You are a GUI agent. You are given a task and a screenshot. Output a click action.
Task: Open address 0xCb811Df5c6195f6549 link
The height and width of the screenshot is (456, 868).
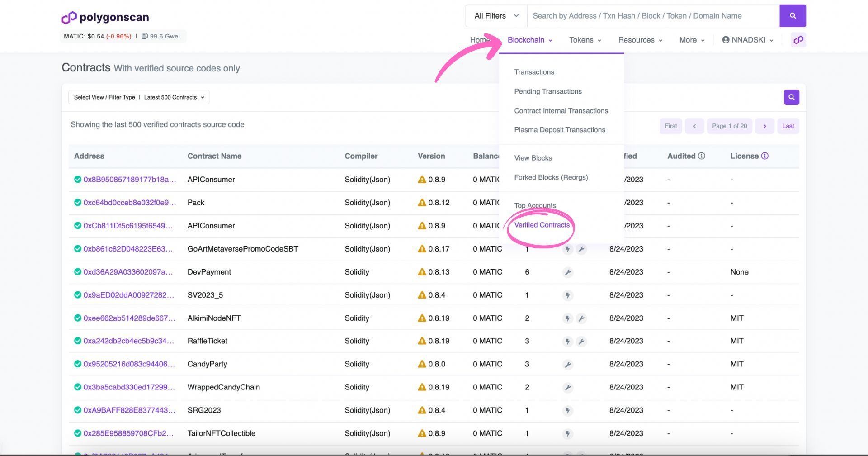tap(128, 226)
